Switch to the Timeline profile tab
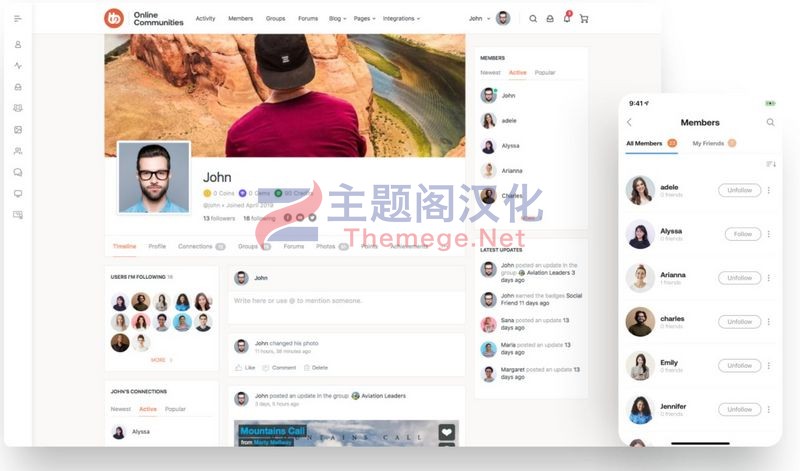800x471 pixels. [124, 246]
